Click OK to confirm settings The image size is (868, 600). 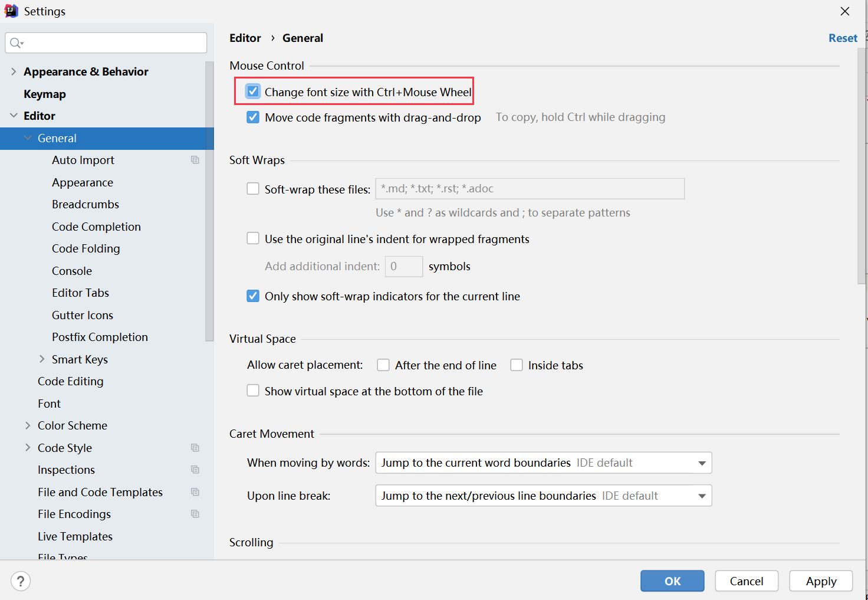pos(672,581)
